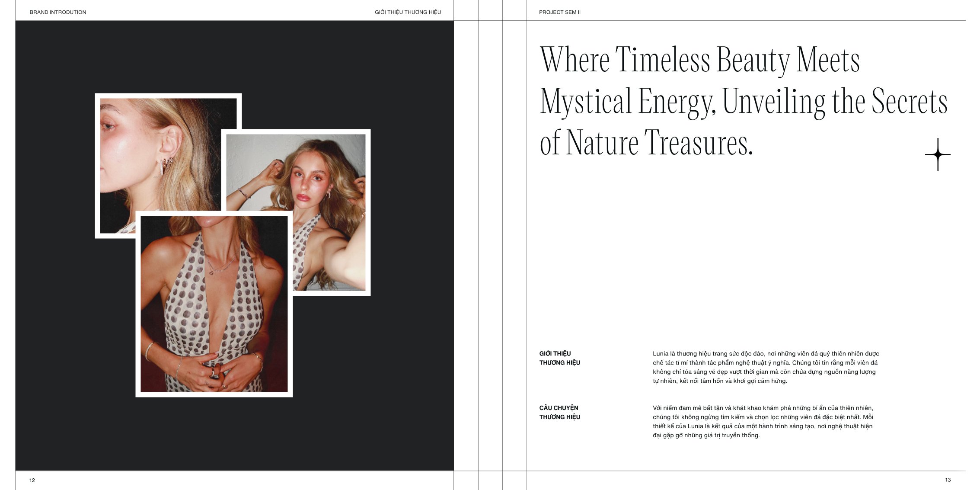
Task: Click the 'PROJECT SEM II' header text
Action: coord(560,12)
